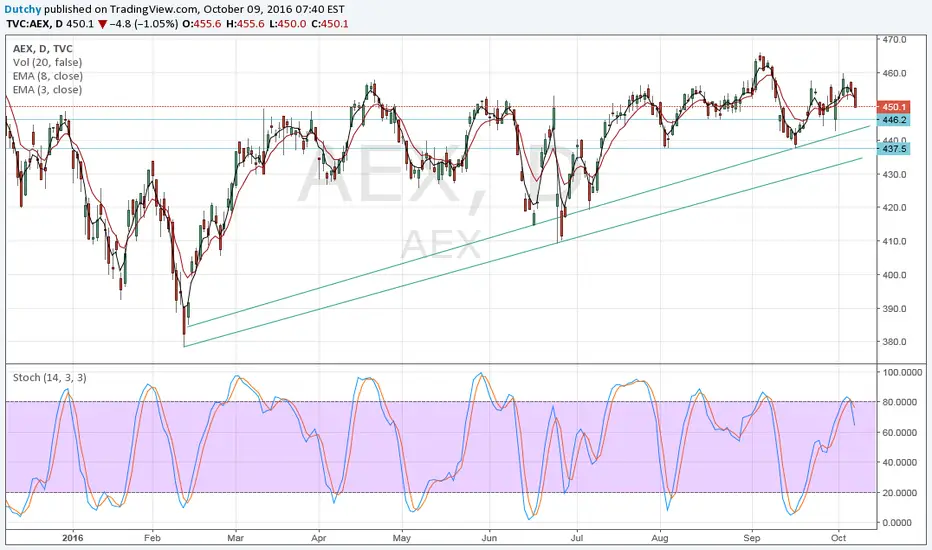
Task: Click the Sep label on time axis
Action: 752,538
